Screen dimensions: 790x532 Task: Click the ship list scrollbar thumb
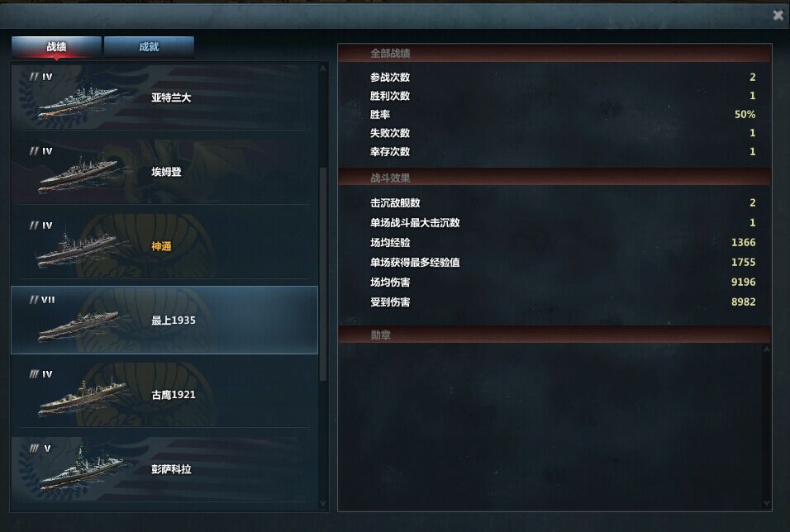coord(323,274)
